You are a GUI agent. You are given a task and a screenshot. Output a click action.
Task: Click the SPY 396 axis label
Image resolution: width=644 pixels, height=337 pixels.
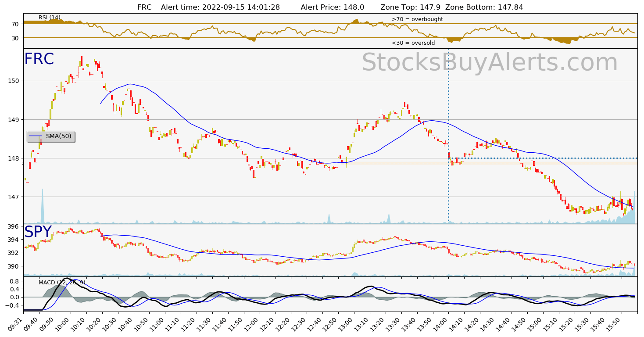(x=13, y=226)
